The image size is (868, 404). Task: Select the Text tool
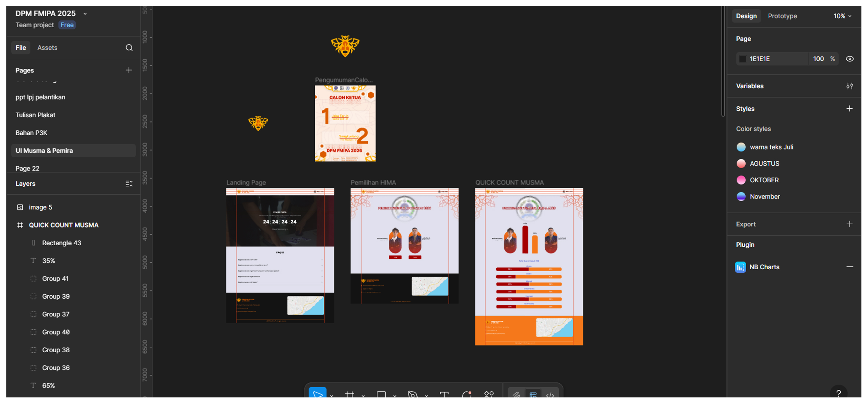444,394
